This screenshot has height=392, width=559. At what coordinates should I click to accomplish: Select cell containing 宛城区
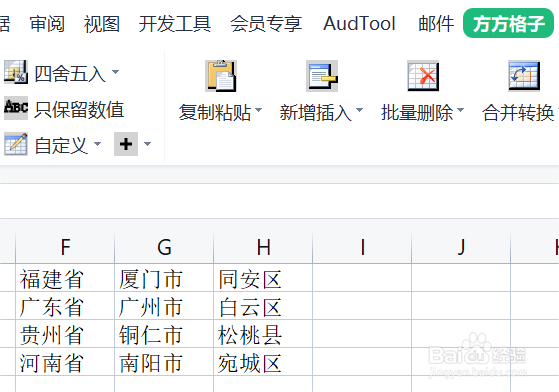(263, 362)
